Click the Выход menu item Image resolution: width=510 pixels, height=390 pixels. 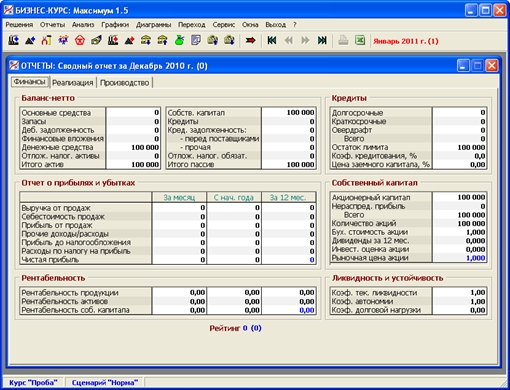coord(275,25)
